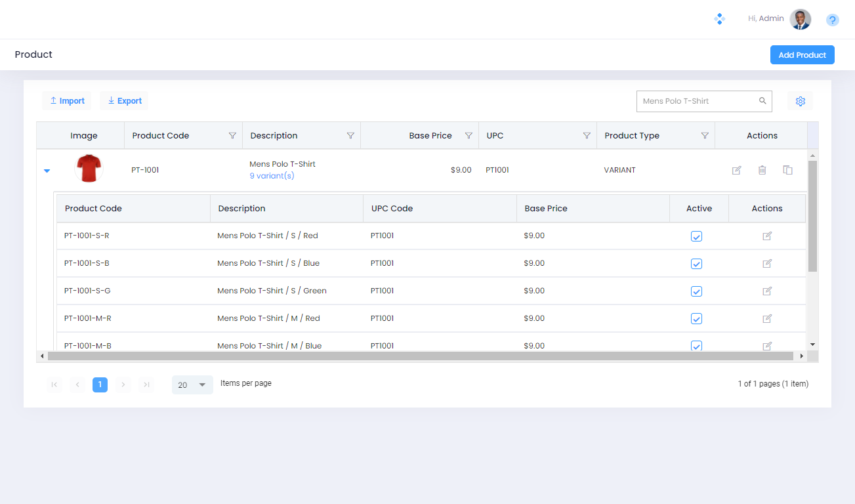Click the horizontal scrollbar of the grid

click(x=420, y=356)
